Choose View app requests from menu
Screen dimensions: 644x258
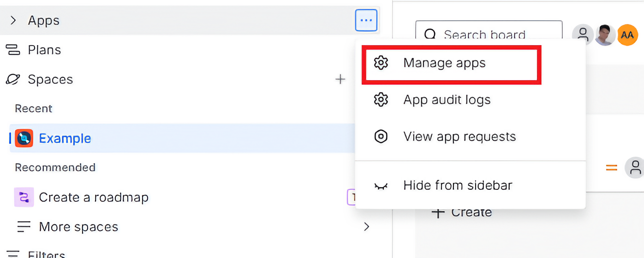pos(459,136)
